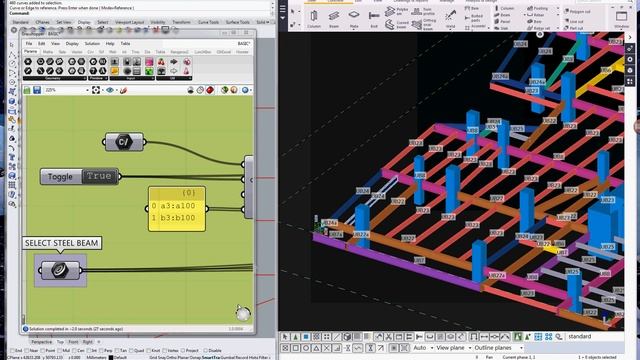Click the Tekla Beam tool
The height and width of the screenshot is (360, 640).
click(x=334, y=18)
